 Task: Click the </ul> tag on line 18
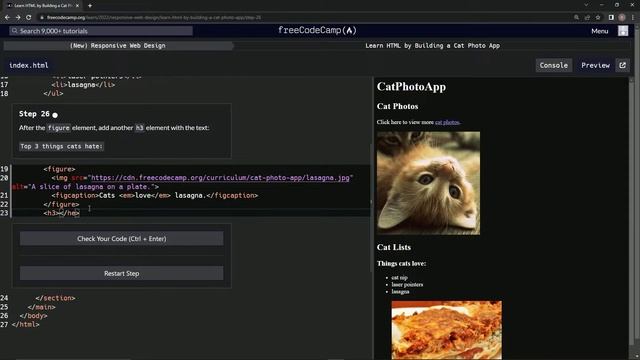click(x=53, y=94)
